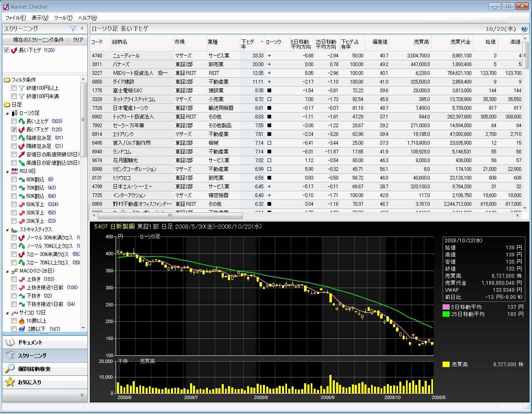Screen dimensions: 532x414
Task: Open ドキュメント via its book icon
Action: point(10,343)
